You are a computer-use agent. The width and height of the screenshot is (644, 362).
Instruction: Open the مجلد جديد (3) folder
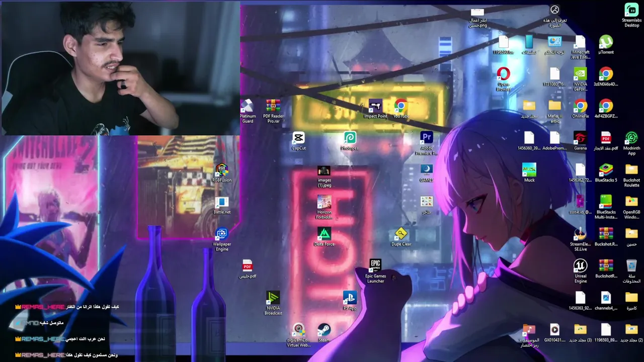580,333
